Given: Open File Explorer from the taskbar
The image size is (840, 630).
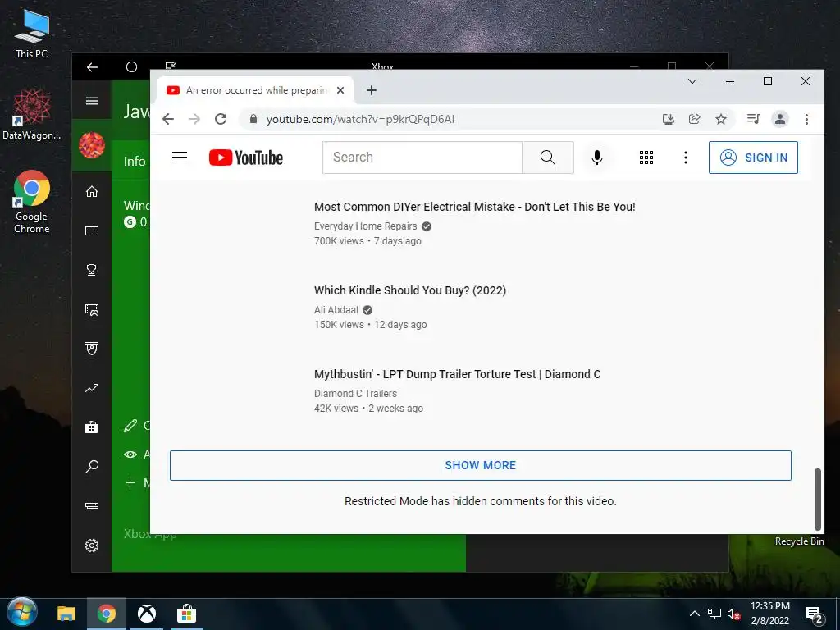Looking at the screenshot, I should [66, 614].
